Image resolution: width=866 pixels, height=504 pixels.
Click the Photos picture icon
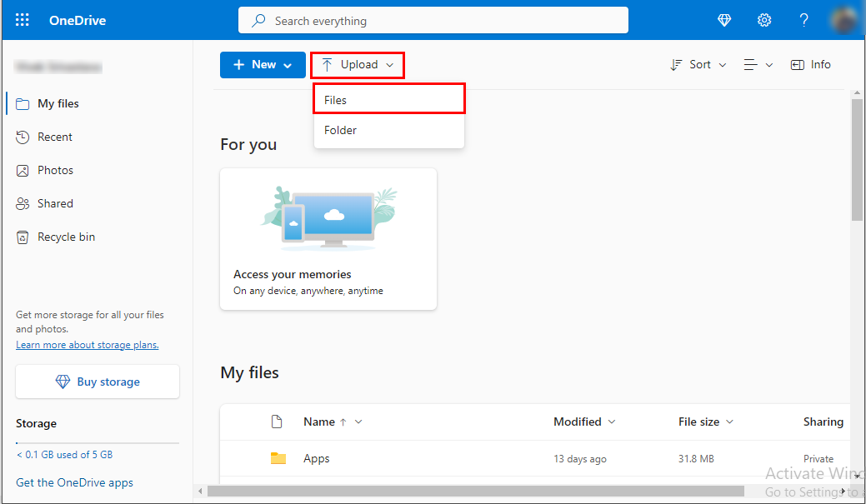coord(23,171)
